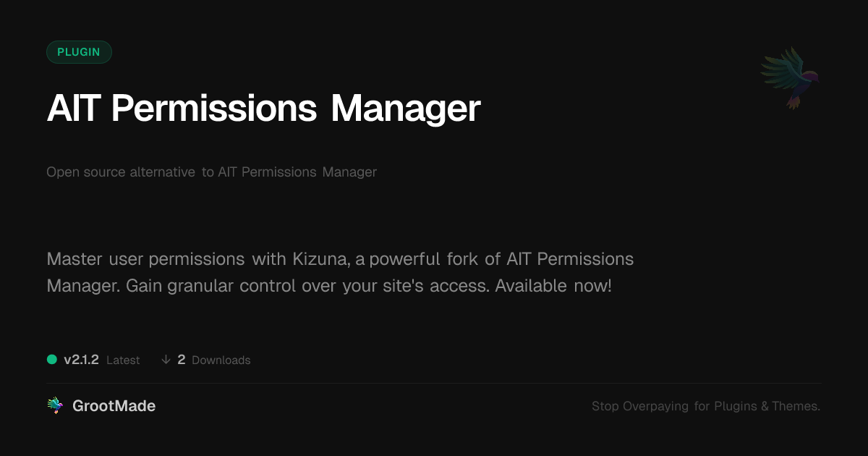Click the "Downloads" label
The width and height of the screenshot is (868, 456).
click(221, 360)
